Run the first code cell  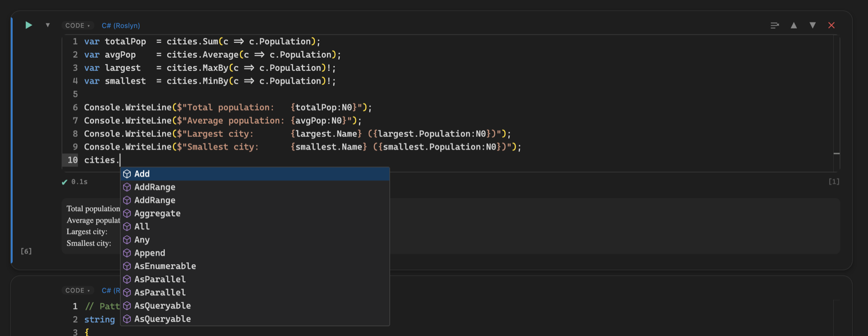[29, 25]
